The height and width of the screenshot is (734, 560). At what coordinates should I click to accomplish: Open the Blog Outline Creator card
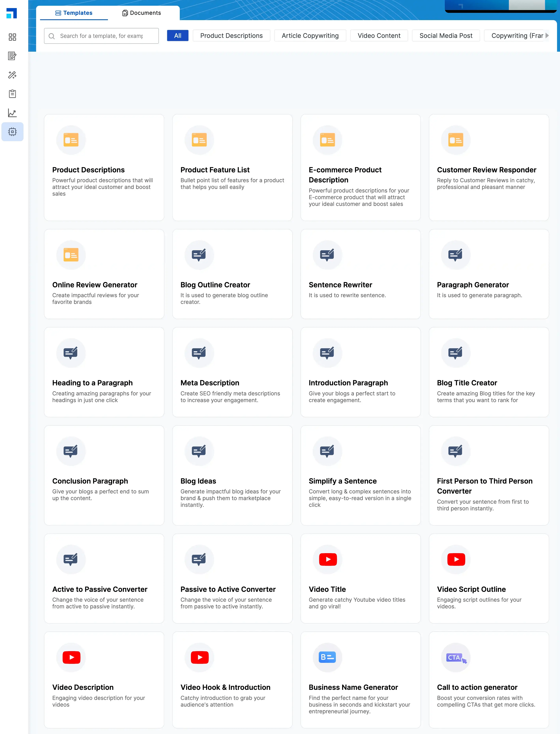point(232,274)
